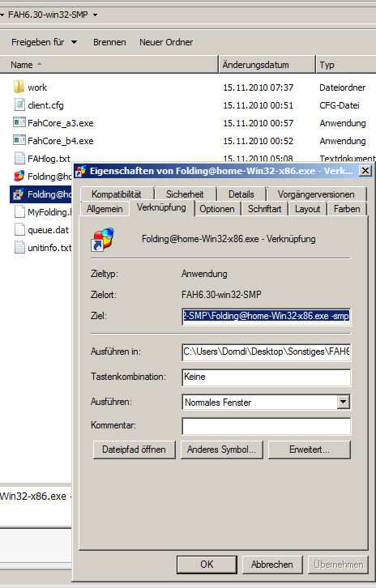The width and height of the screenshot is (376, 588).
Task: Select the FahCore_b4.exe file name
Action: [x=61, y=141]
